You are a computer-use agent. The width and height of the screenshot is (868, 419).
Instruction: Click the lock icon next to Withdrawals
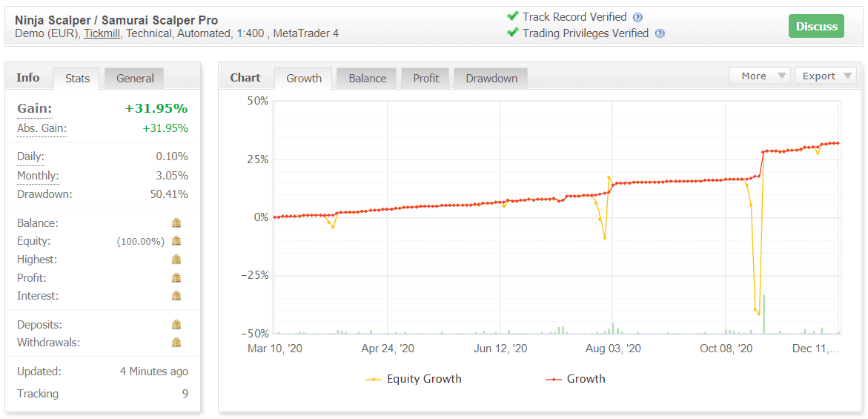coord(176,343)
